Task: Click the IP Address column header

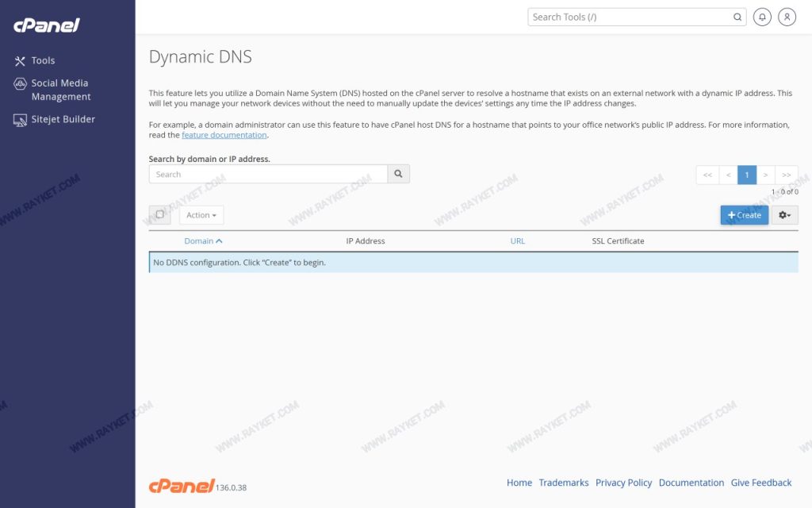Action: coord(366,241)
